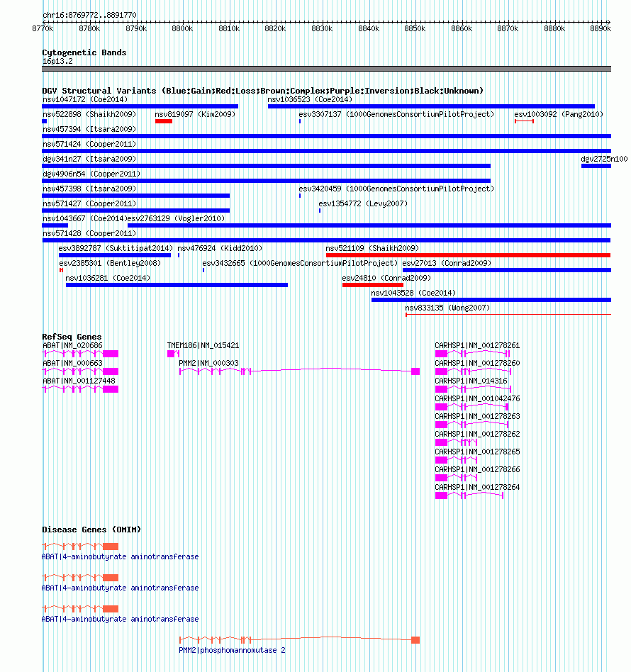Click the red nsv521109 (Shaikh2009) loss bar
This screenshot has width=631, height=672.
click(x=468, y=255)
